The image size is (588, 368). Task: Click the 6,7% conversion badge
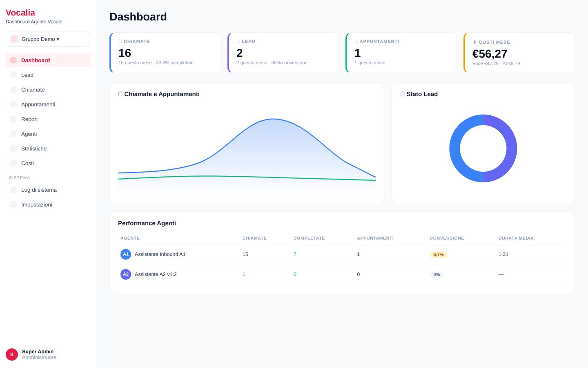(439, 254)
